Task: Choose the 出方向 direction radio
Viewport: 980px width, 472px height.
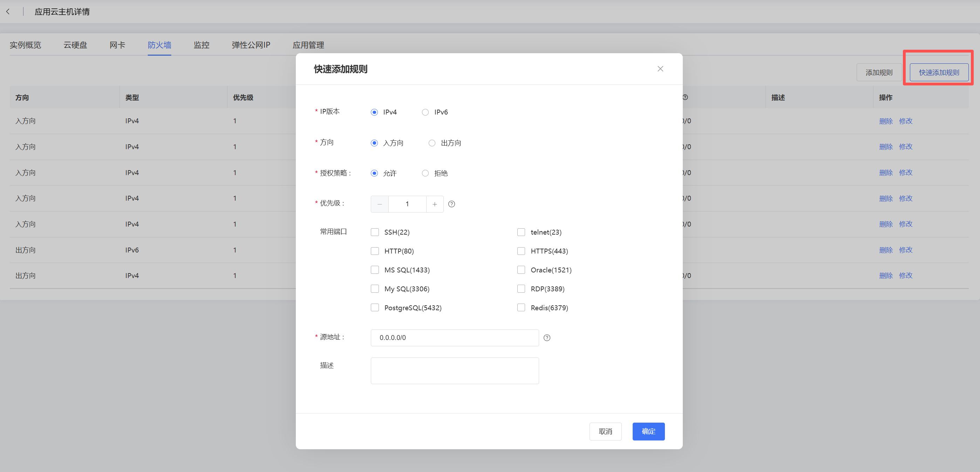Action: tap(432, 143)
